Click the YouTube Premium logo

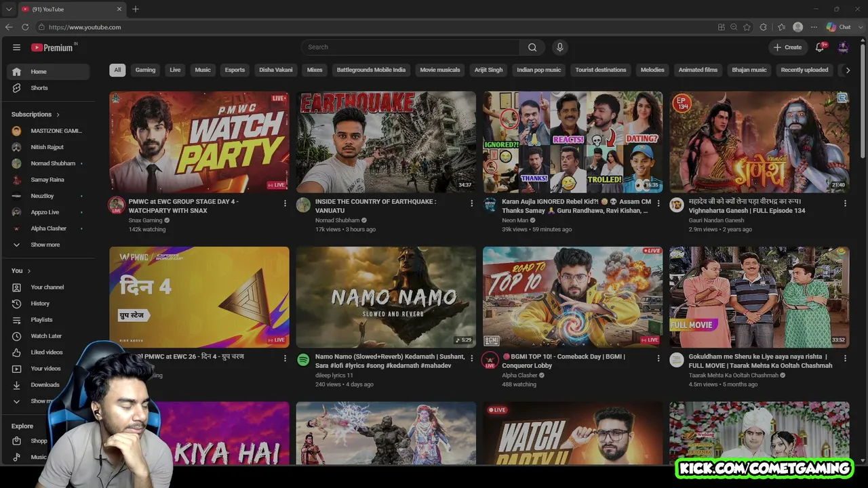(x=52, y=47)
